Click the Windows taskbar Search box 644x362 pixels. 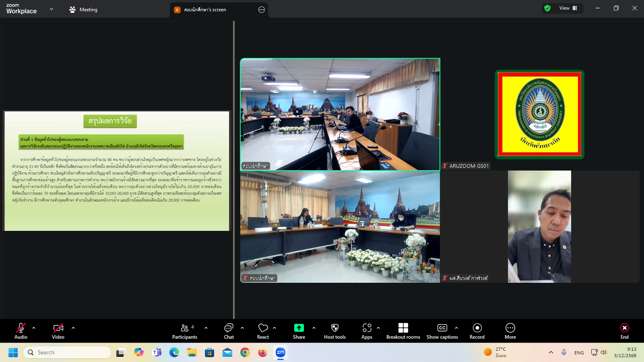coord(68,352)
